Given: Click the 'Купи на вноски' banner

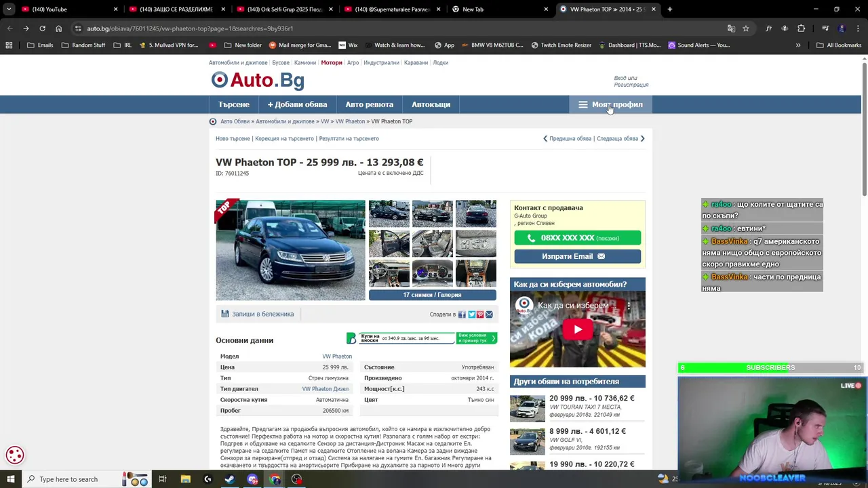Looking at the screenshot, I should point(422,338).
